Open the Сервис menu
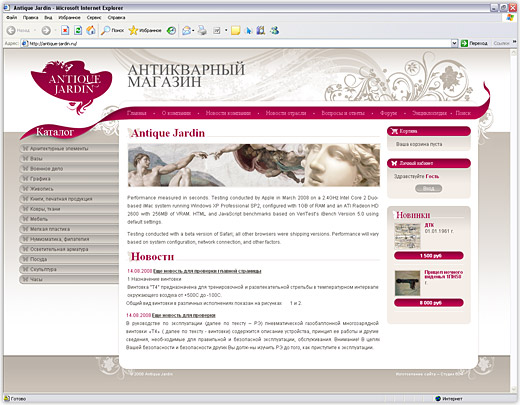Image resolution: width=520 pixels, height=405 pixels. point(94,17)
